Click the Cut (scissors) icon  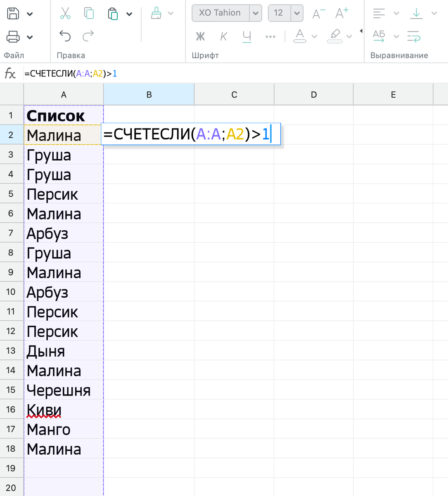pos(65,13)
